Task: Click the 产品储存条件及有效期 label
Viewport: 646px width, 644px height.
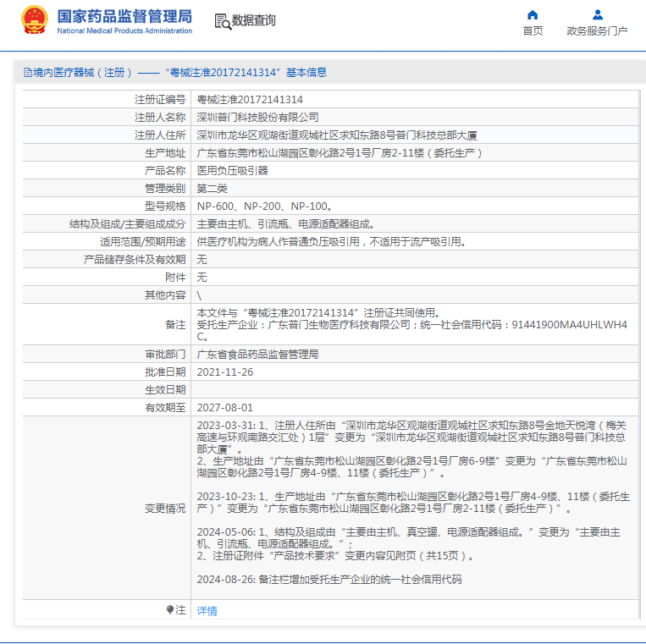Action: coord(135,260)
